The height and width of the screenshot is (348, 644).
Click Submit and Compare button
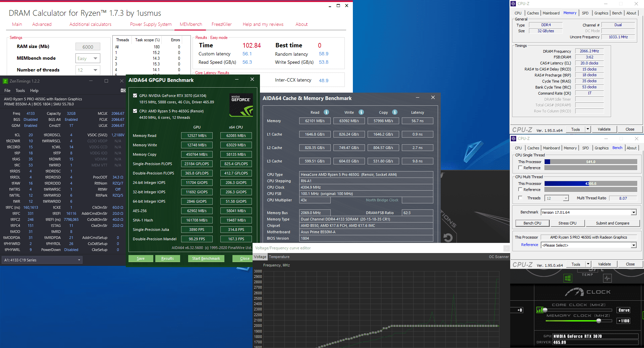tap(612, 223)
